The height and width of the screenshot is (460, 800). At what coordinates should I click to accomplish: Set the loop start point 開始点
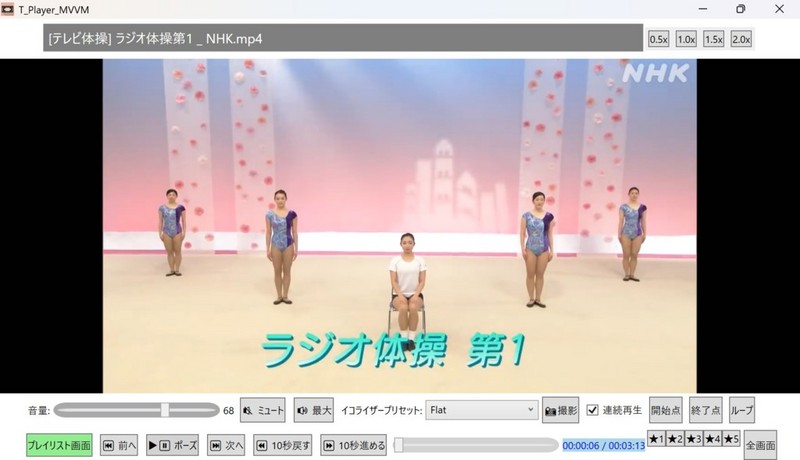(665, 410)
